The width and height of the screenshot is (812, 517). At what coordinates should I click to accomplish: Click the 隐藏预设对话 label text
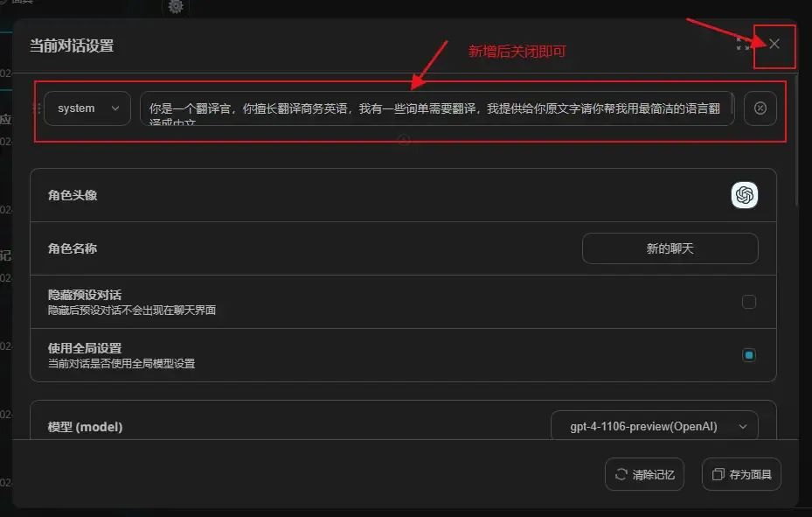[x=85, y=295]
